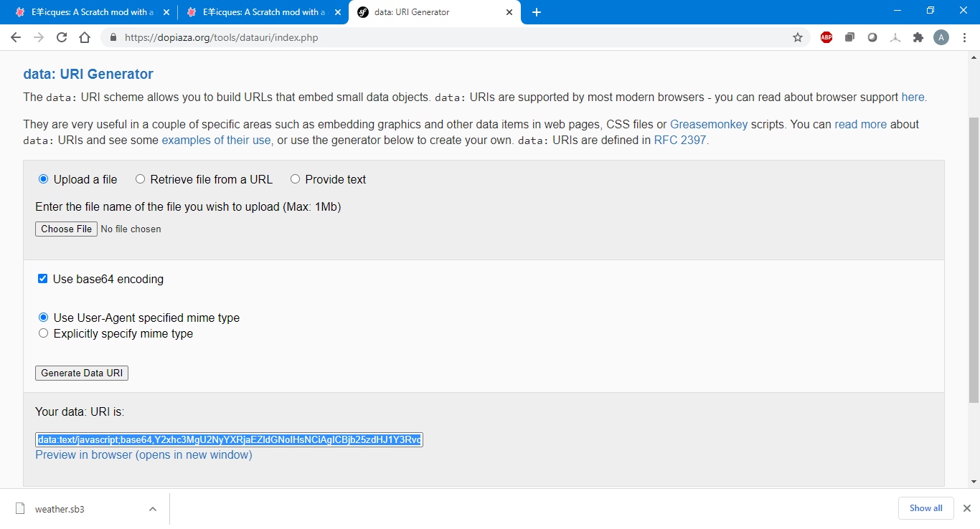
Task: Open the profile avatar "A" menu
Action: tap(941, 38)
